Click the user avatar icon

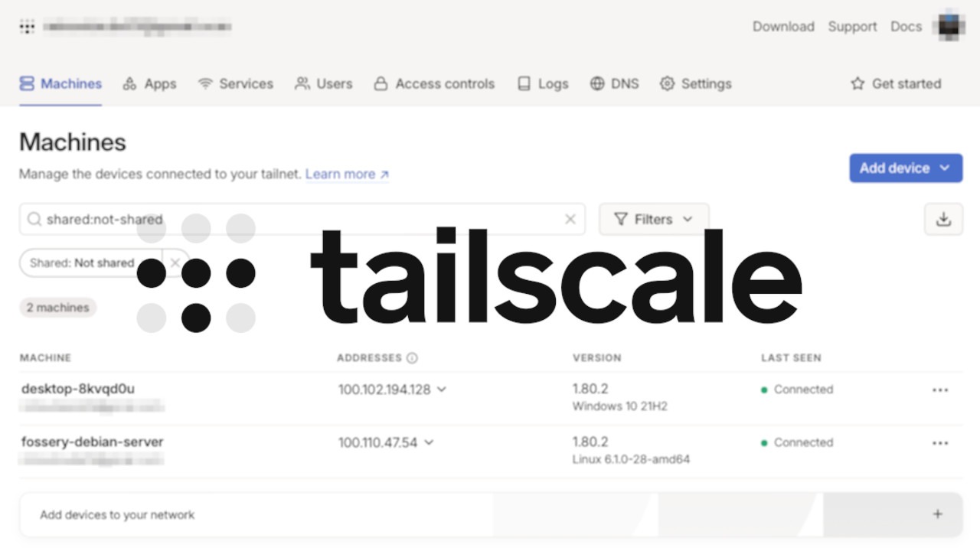[949, 25]
